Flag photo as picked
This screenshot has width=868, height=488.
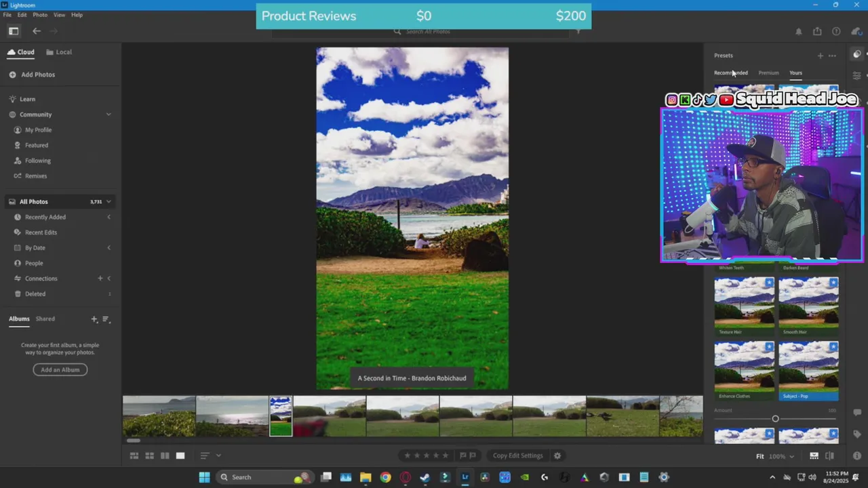(x=463, y=455)
